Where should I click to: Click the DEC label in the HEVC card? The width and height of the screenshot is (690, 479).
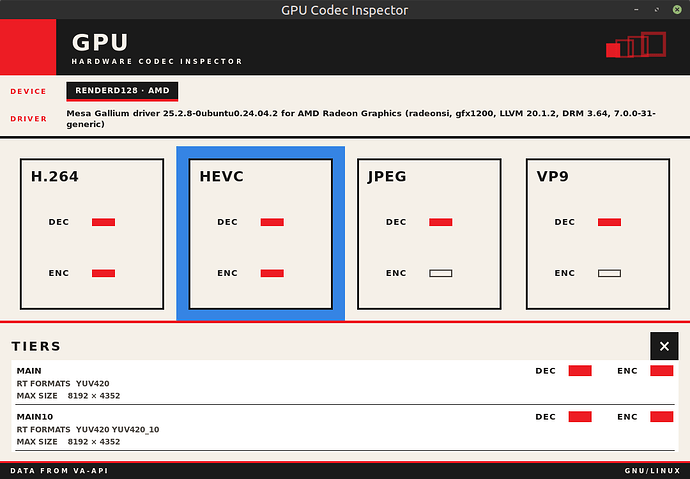tap(228, 222)
